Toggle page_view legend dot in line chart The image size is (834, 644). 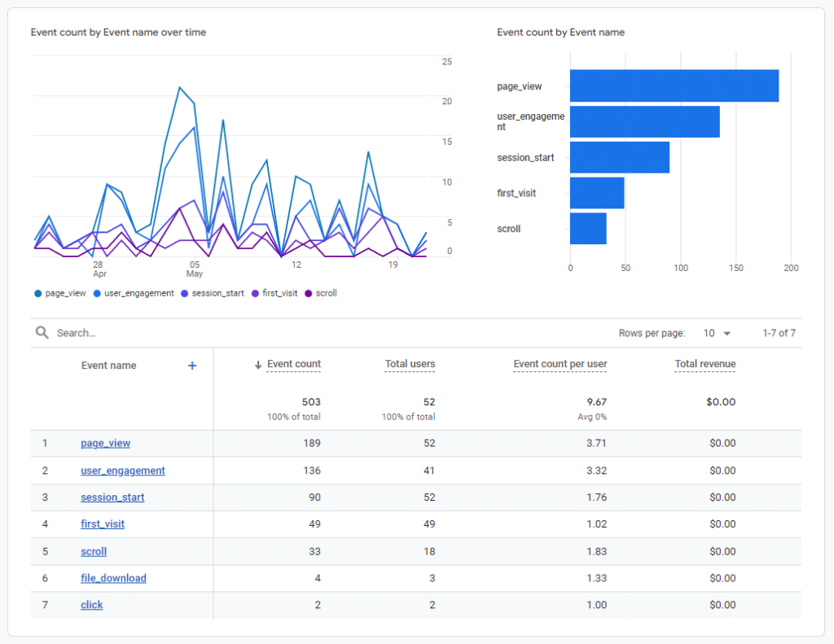click(38, 293)
